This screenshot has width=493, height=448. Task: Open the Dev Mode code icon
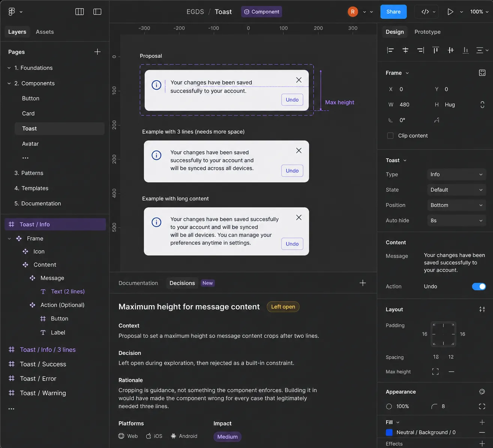(425, 12)
